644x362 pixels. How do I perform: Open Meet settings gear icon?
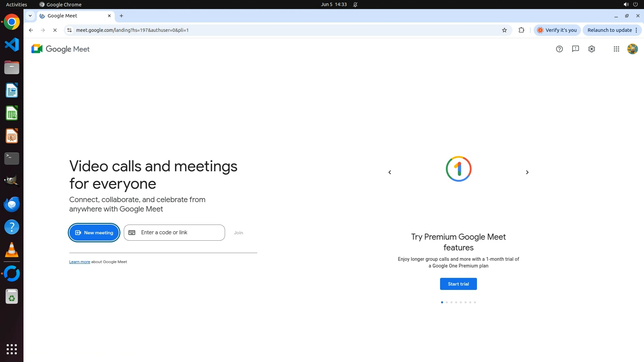point(592,49)
